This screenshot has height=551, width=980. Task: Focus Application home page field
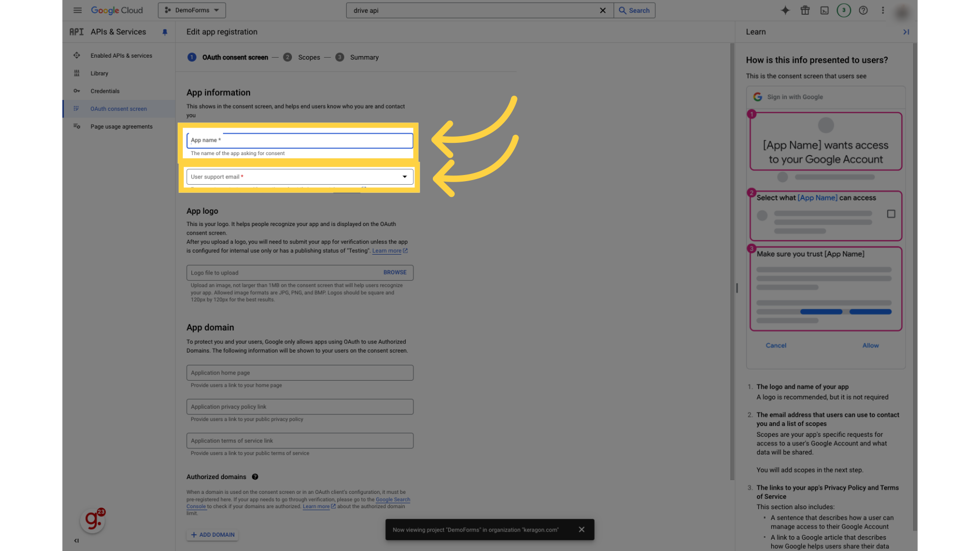tap(300, 373)
